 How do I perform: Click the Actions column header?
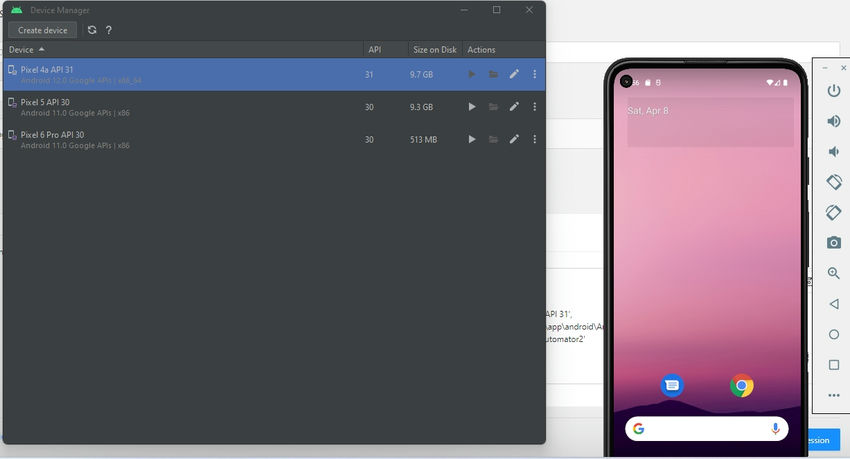(504, 49)
